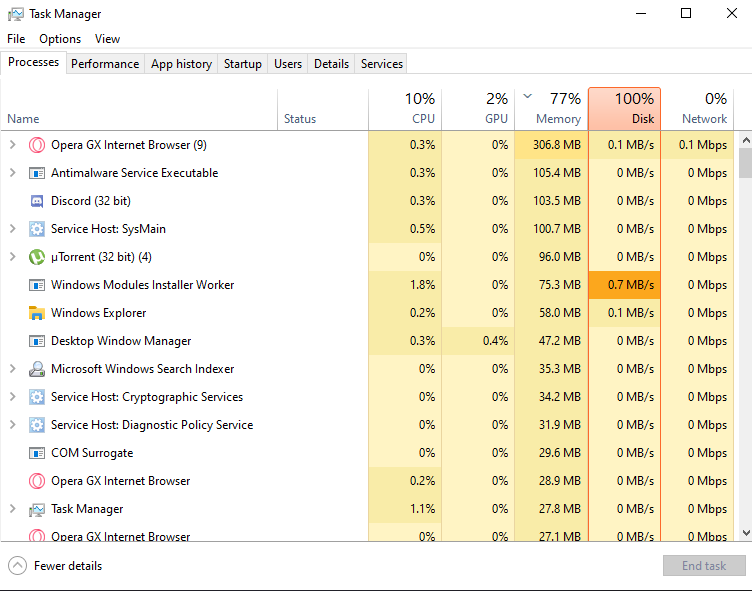Select the Processes tab
Screen dimensions: 752x591
tap(33, 62)
